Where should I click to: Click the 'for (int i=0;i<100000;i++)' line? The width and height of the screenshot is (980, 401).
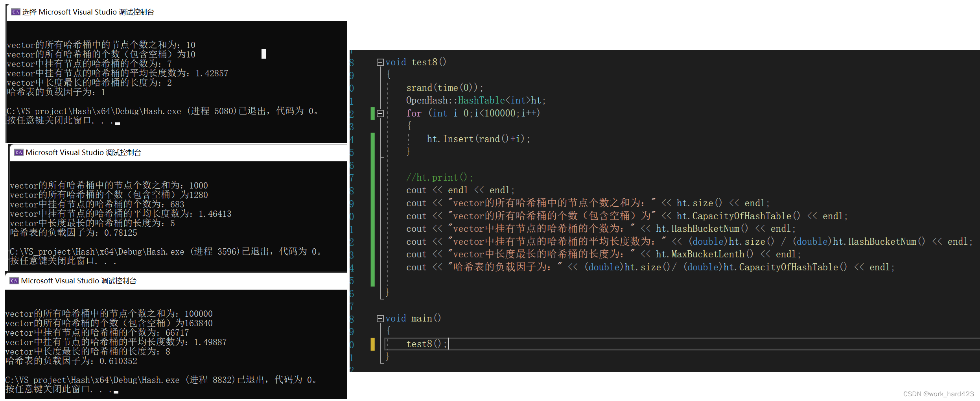(473, 113)
